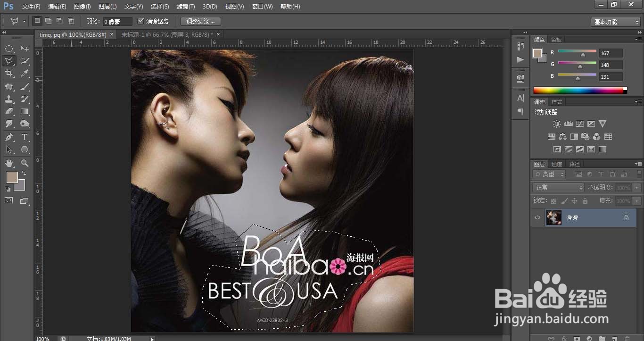Open the 图像(I) menu

pyautogui.click(x=83, y=7)
